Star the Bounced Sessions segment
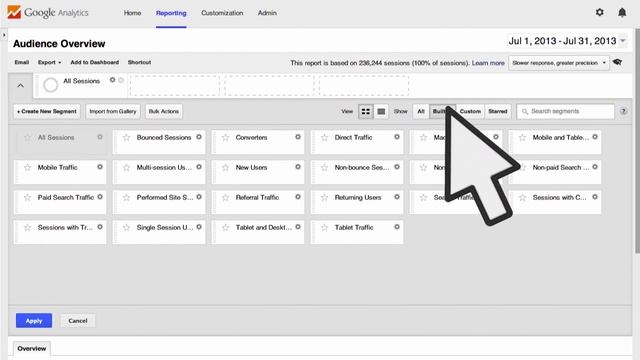Screen dimensions: 640x360 (x=127, y=138)
